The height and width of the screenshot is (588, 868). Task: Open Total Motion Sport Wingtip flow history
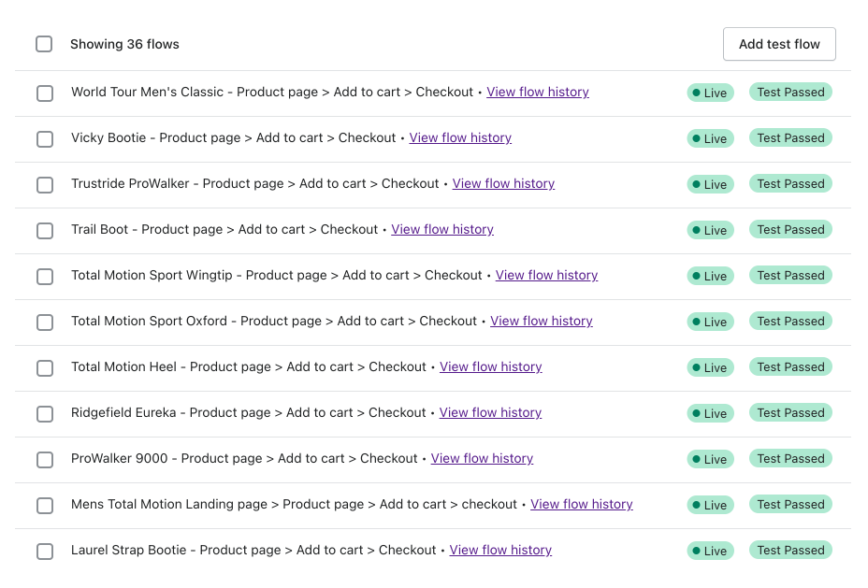(546, 276)
